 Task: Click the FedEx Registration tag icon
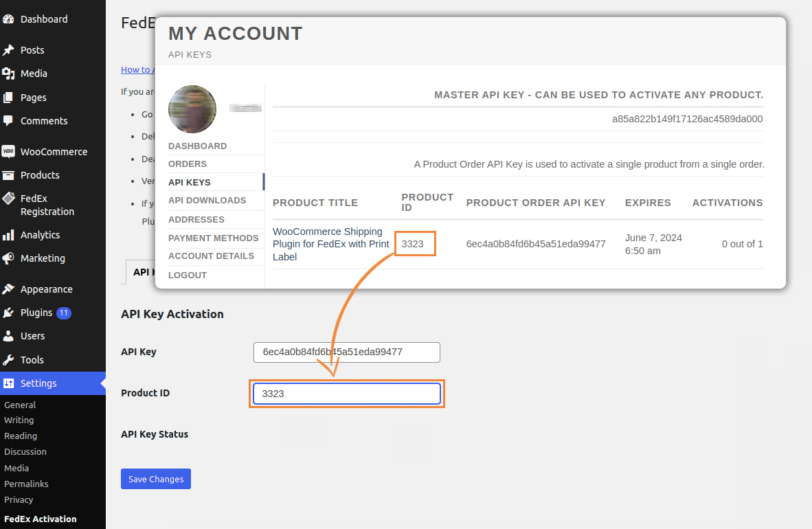coord(8,199)
